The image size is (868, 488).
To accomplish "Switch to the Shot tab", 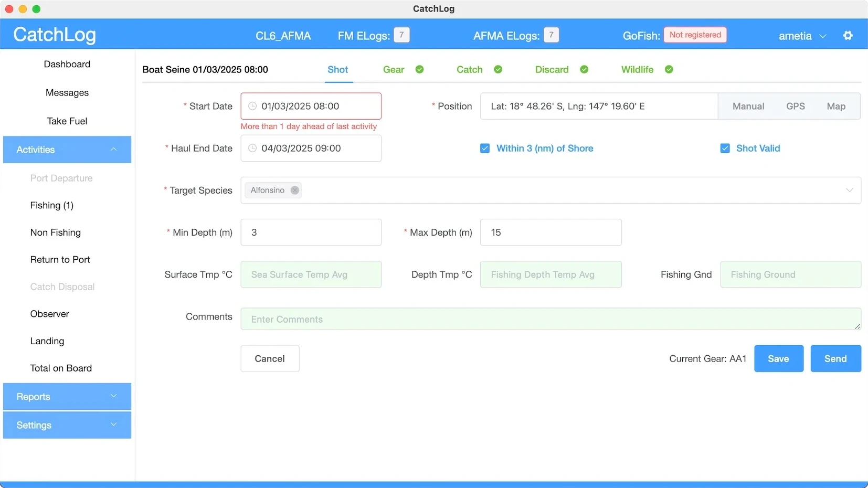I will 337,70.
